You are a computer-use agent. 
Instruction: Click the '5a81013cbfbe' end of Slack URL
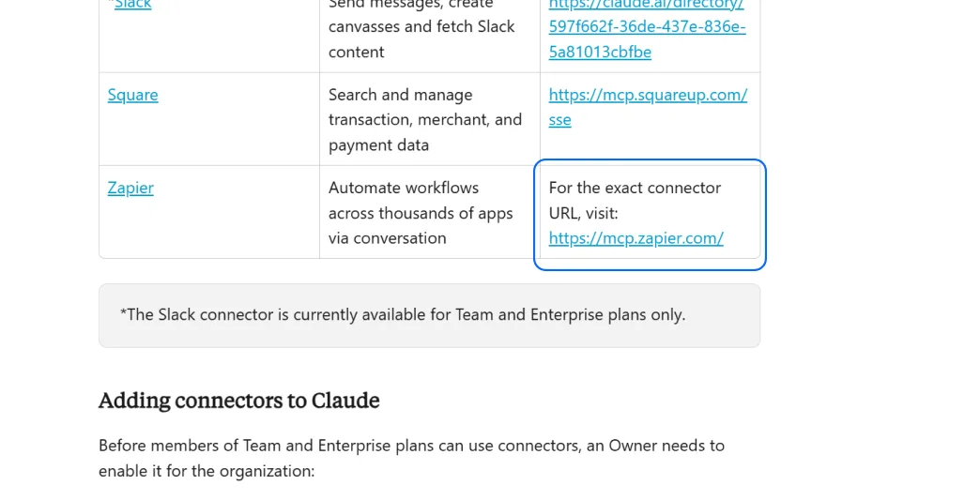coord(600,52)
